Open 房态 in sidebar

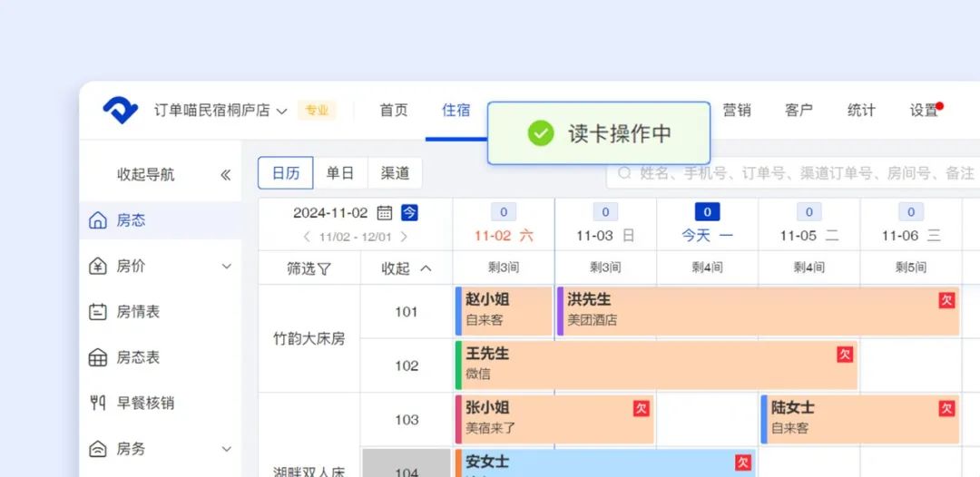[160, 220]
